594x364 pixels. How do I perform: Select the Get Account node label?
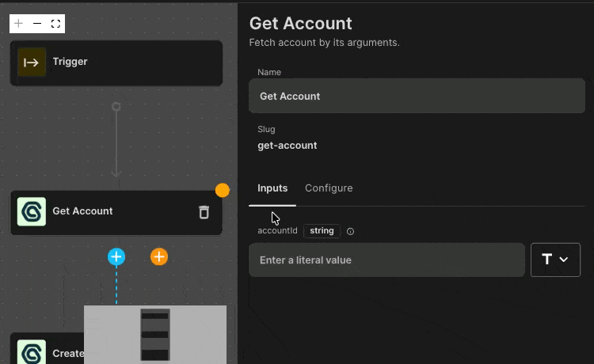(x=82, y=211)
